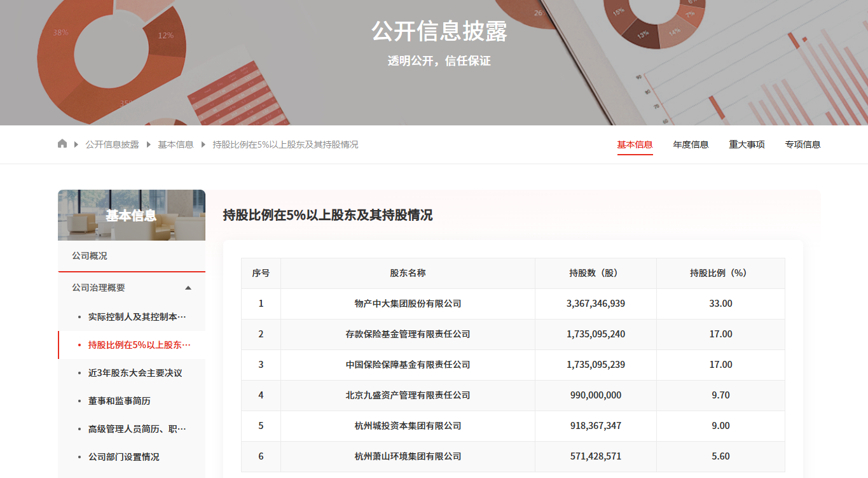This screenshot has width=868, height=478.
Task: Click the 序号 column header
Action: pyautogui.click(x=261, y=273)
